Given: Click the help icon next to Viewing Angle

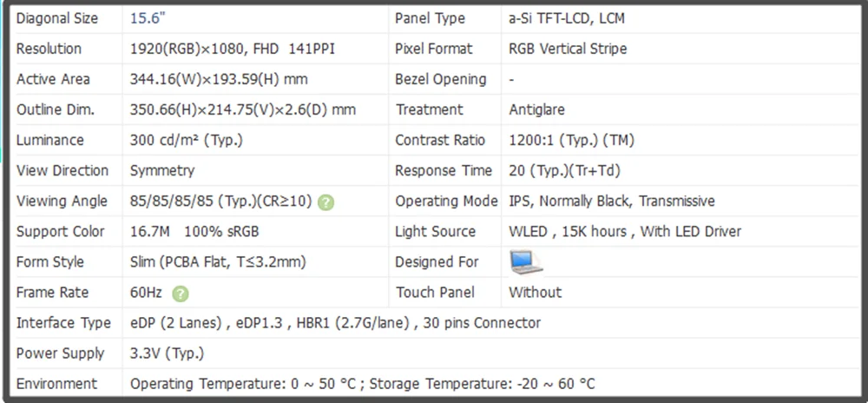Looking at the screenshot, I should tap(326, 202).
